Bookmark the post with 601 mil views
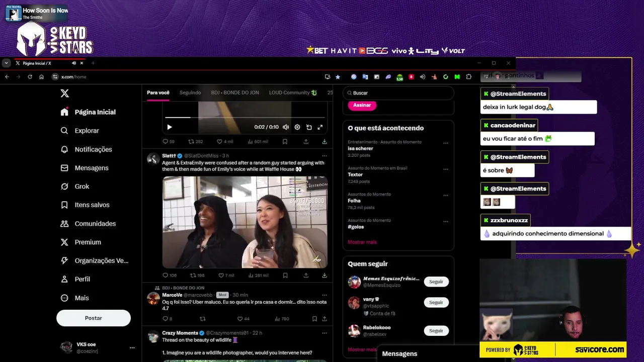 pyautogui.click(x=285, y=142)
